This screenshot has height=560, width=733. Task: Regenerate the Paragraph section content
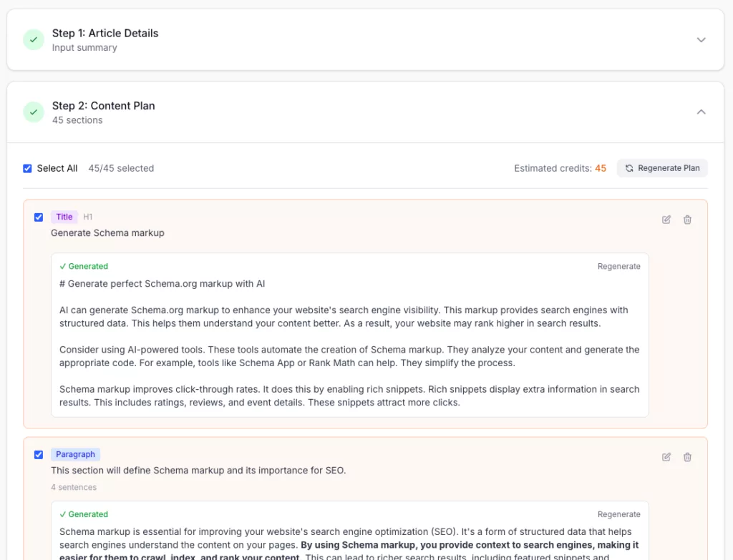(618, 514)
